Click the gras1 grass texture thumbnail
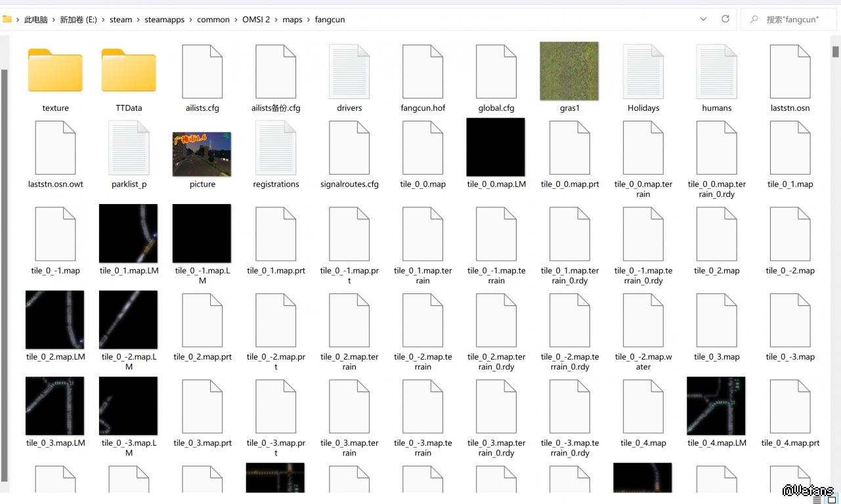 point(569,72)
